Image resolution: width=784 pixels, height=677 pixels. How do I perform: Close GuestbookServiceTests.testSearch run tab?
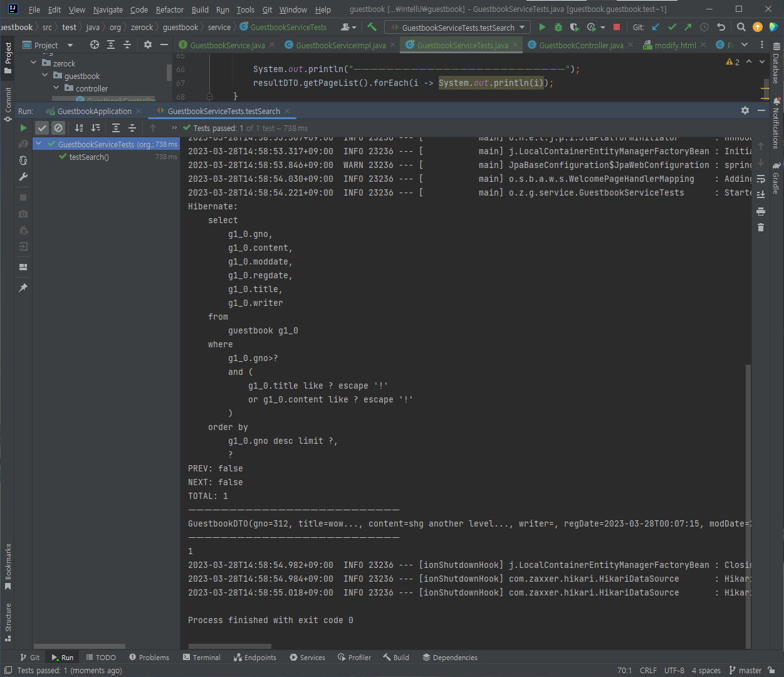(x=287, y=112)
